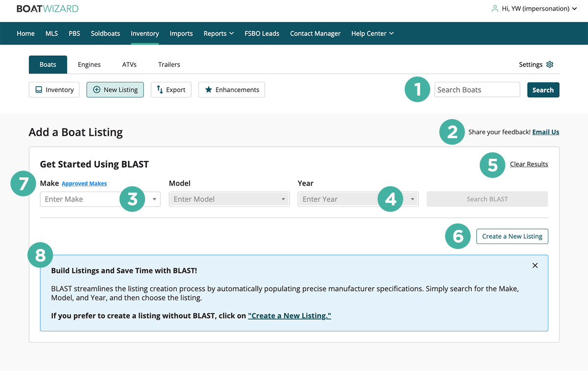This screenshot has width=588, height=371.
Task: Select Inventory in the top navigation bar
Action: point(145,33)
